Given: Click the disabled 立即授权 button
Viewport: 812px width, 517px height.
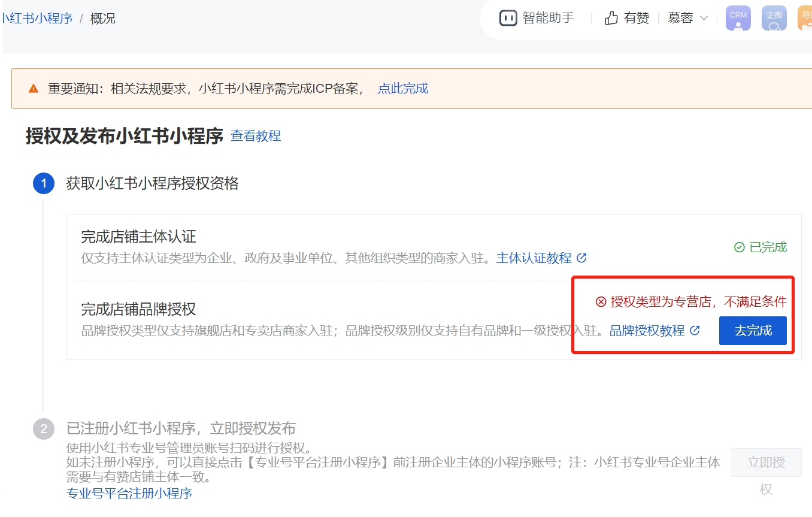Looking at the screenshot, I should pos(766,462).
